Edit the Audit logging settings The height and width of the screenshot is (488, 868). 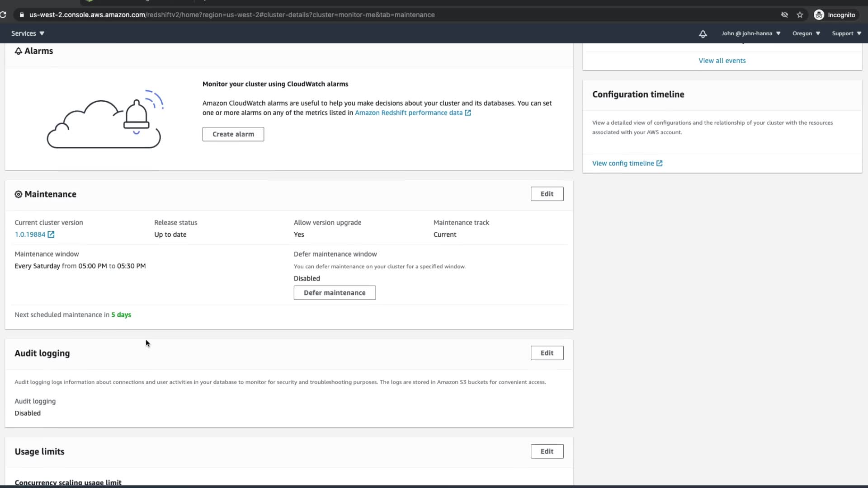point(547,353)
